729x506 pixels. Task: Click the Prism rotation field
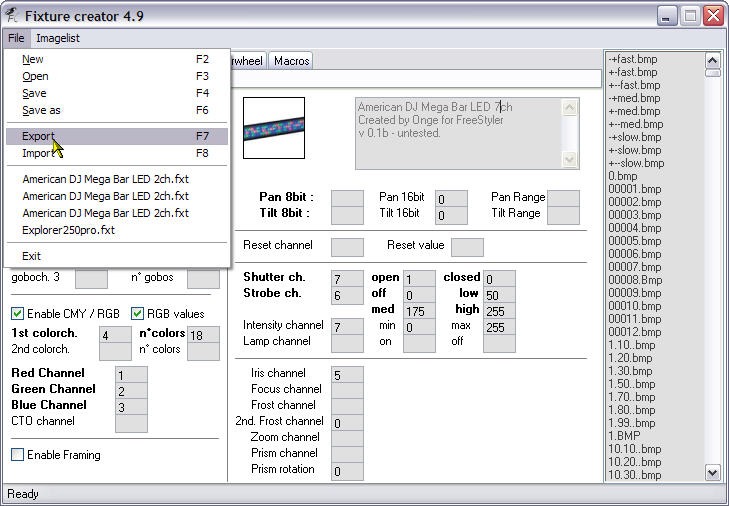347,471
